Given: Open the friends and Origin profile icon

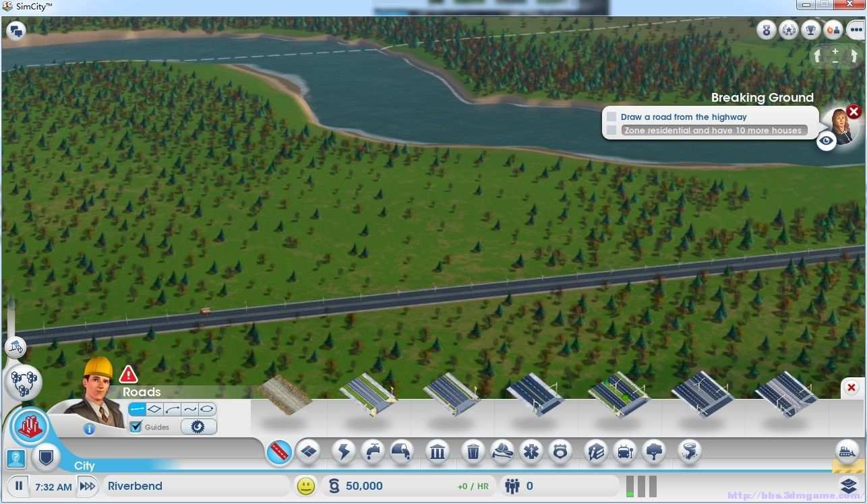Looking at the screenshot, I should (x=833, y=30).
